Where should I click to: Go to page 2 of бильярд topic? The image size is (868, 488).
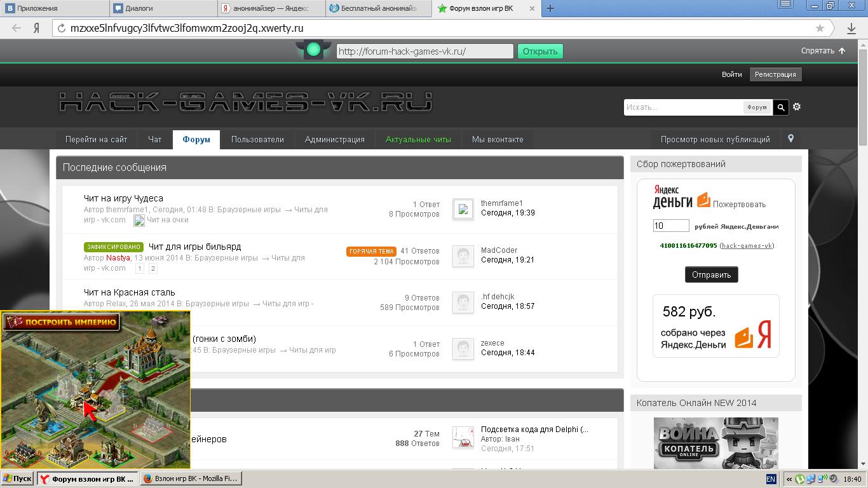tap(153, 269)
